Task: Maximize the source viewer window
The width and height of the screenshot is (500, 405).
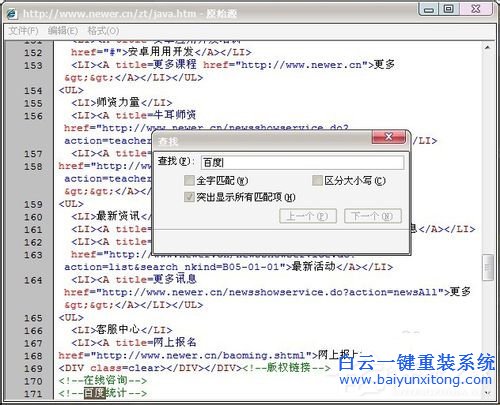Action: 449,9
